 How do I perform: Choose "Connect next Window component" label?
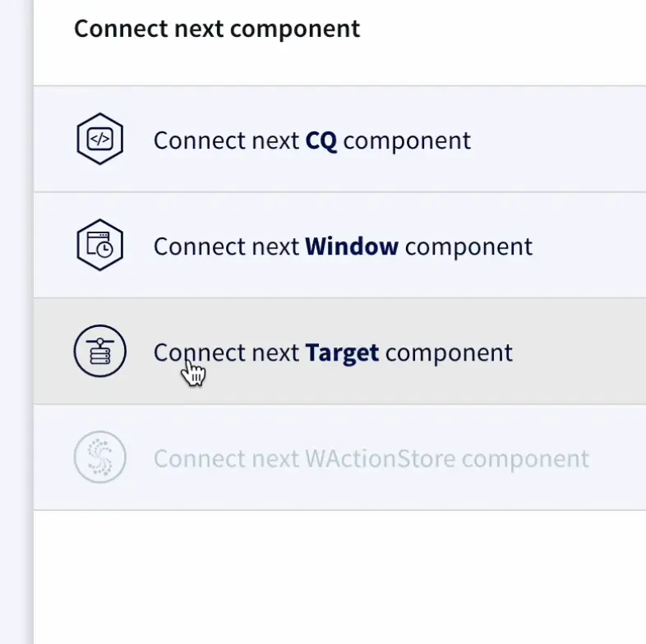[x=342, y=246]
